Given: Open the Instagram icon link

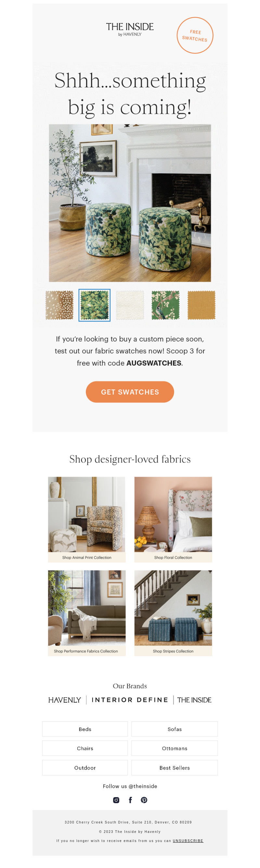Looking at the screenshot, I should click(116, 800).
